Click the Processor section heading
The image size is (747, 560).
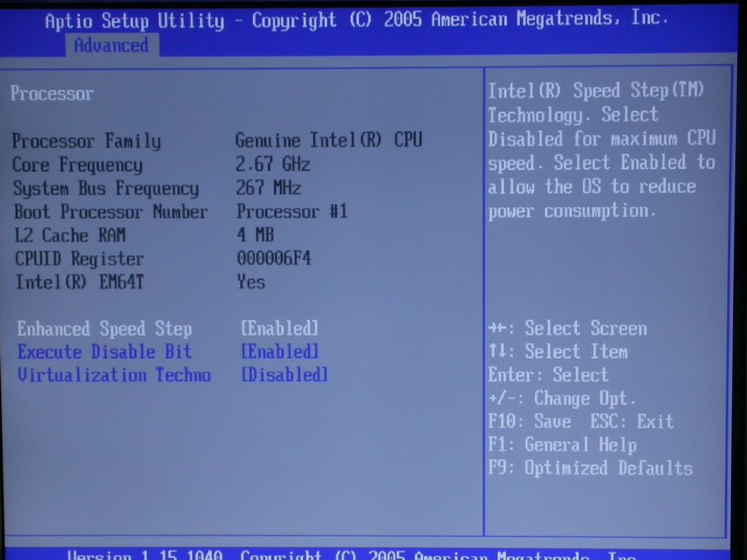point(52,93)
